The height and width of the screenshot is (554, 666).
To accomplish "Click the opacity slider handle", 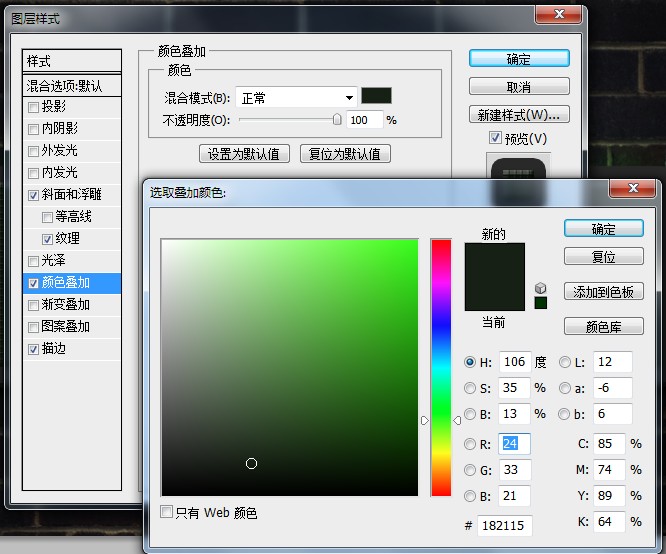I will tap(337, 119).
